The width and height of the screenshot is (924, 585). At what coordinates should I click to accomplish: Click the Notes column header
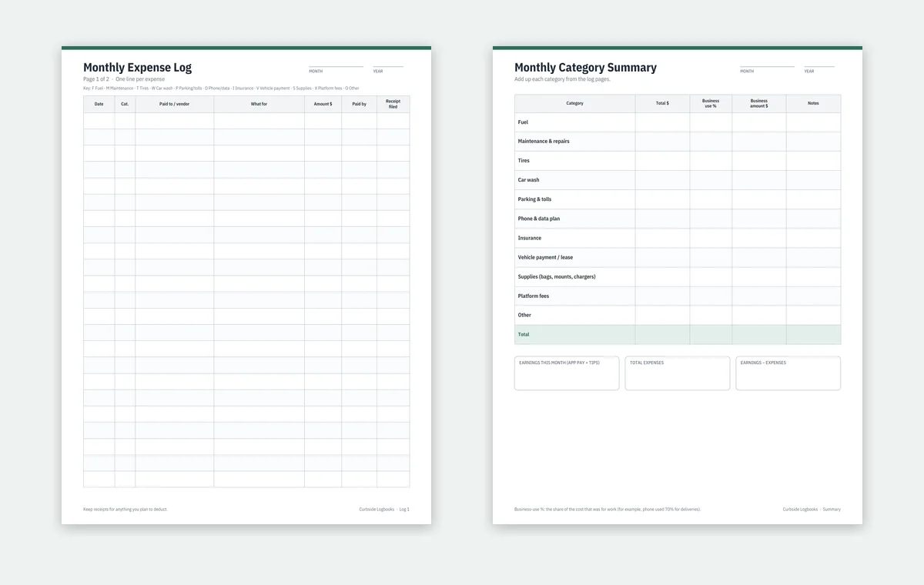813,103
